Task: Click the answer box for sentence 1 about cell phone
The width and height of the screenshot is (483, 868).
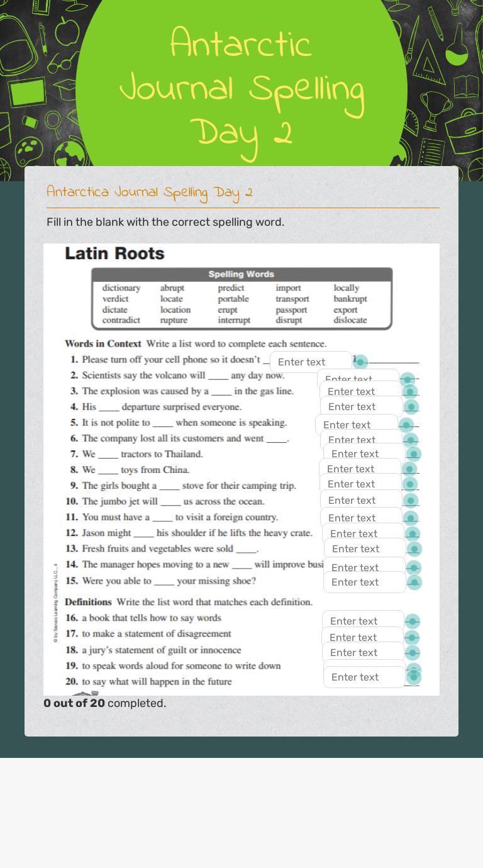Action: (x=311, y=362)
